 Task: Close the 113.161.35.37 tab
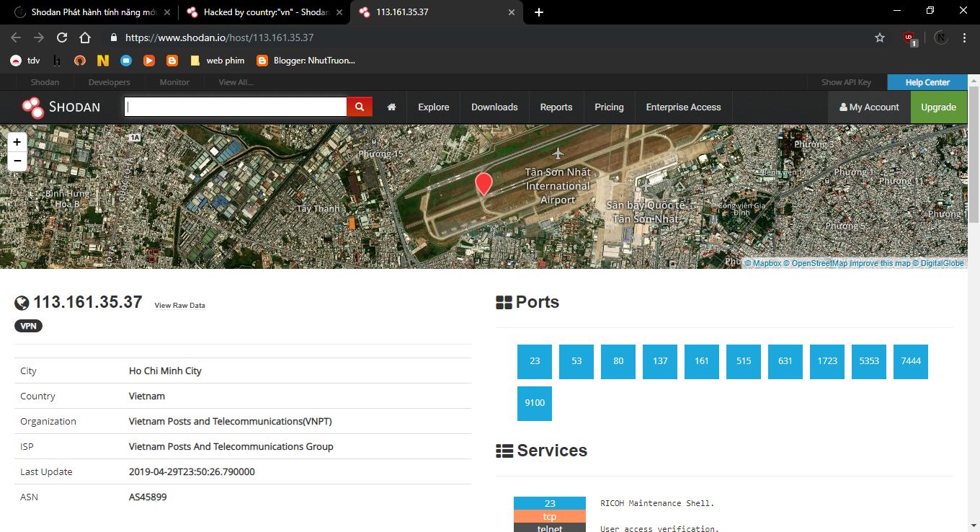(x=512, y=12)
